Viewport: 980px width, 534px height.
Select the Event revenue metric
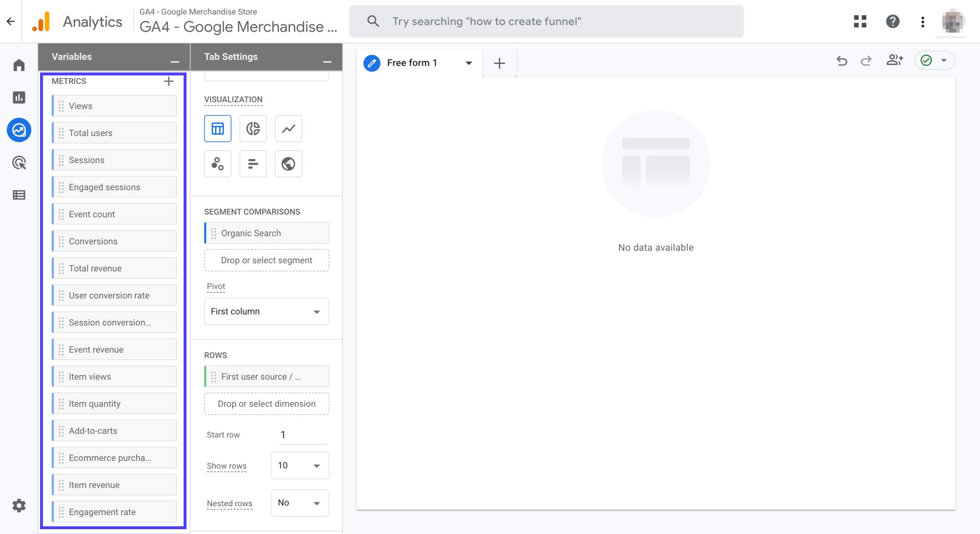click(x=114, y=349)
